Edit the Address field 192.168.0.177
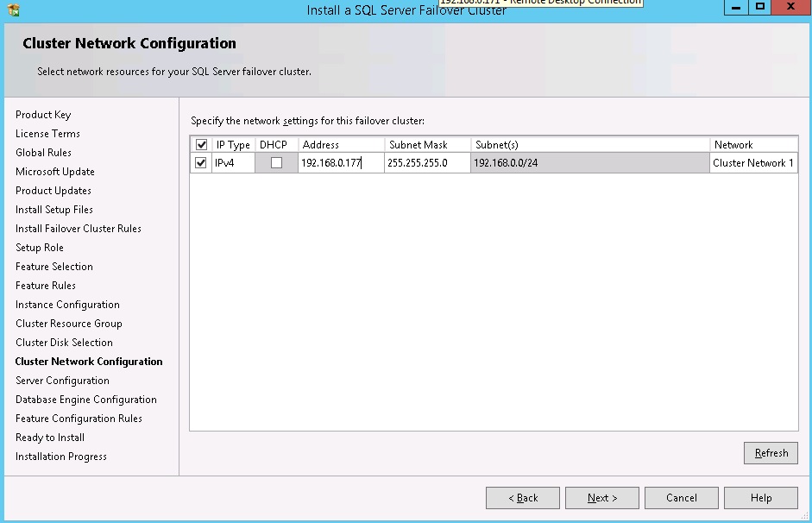 click(x=341, y=162)
